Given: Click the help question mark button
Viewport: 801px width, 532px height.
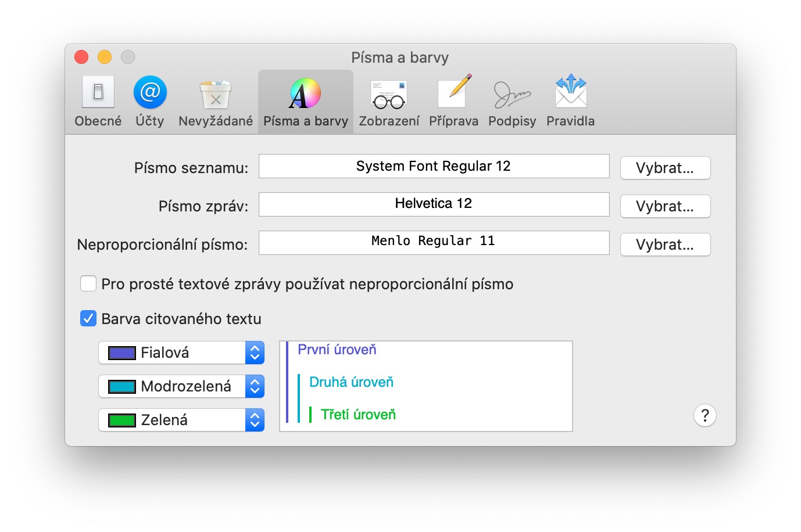Looking at the screenshot, I should (x=705, y=415).
